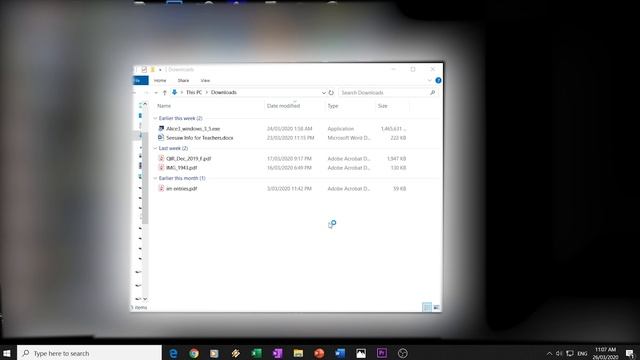Click the QBR_Dec_2019 PDF icon
Image resolution: width=640 pixels, height=360 pixels.
pyautogui.click(x=161, y=158)
